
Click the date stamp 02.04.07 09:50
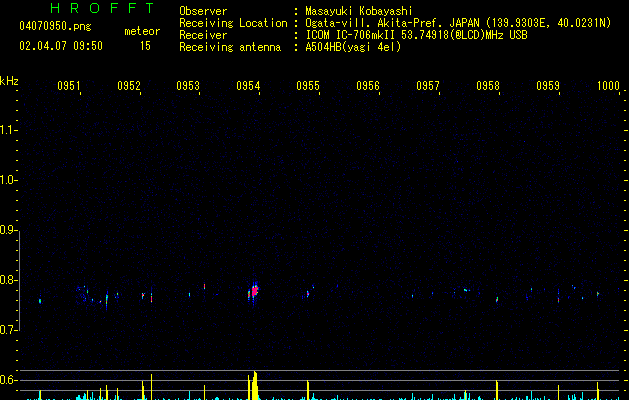pyautogui.click(x=61, y=46)
